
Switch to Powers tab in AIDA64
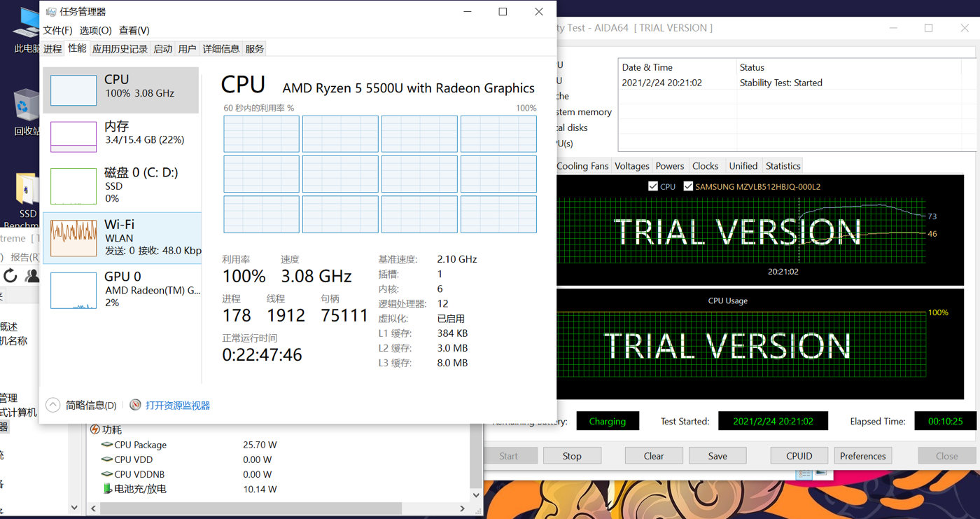[670, 166]
